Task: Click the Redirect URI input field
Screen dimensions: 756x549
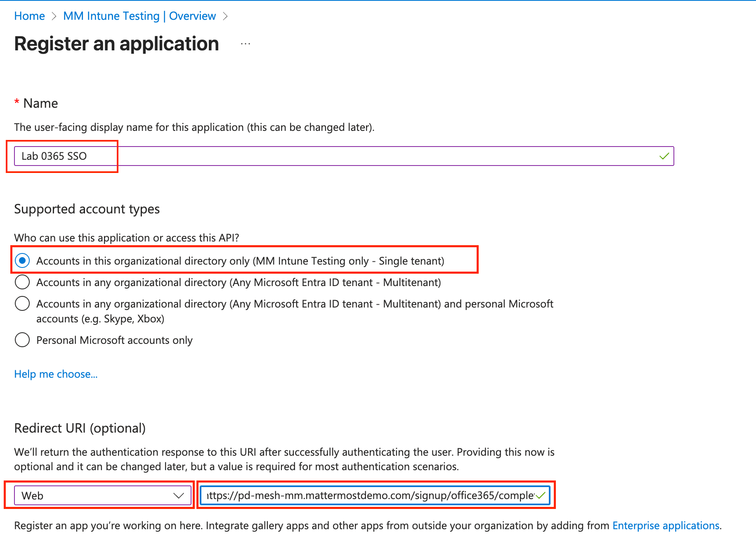Action: (371, 496)
